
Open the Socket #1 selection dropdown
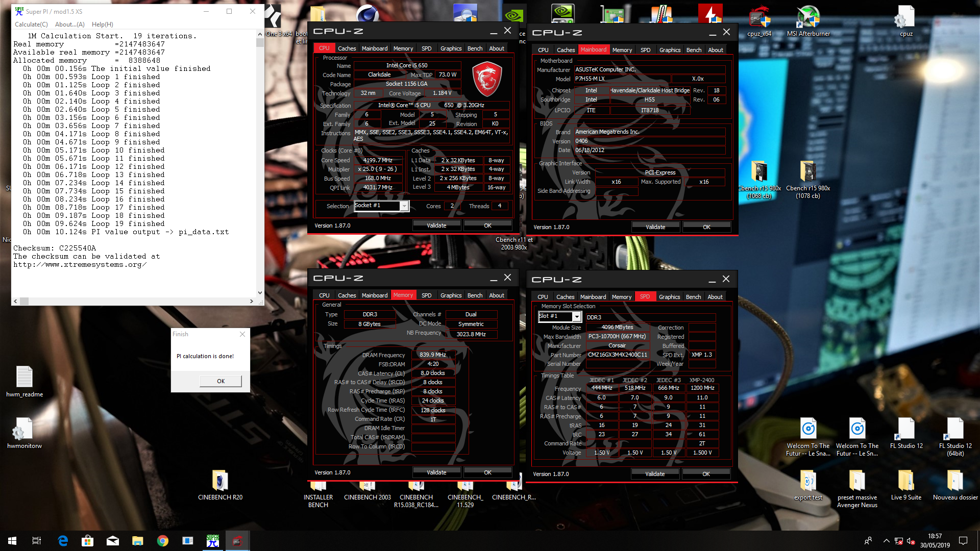[404, 206]
